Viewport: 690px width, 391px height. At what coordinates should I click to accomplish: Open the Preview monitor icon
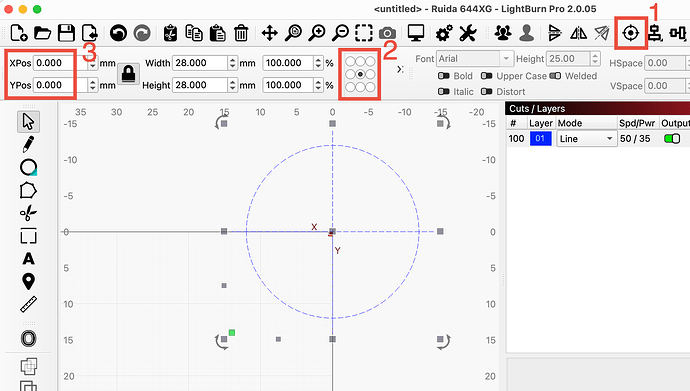pos(416,33)
